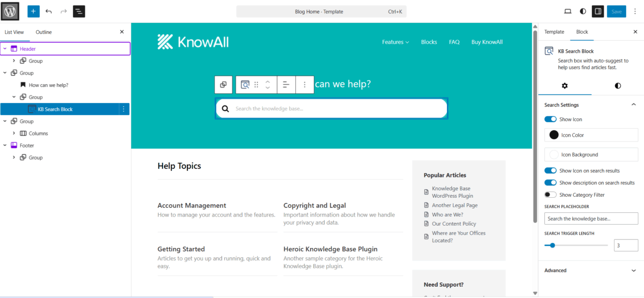This screenshot has width=644, height=298.
Task: Open the block toolbar three-dot options
Action: coord(304,85)
